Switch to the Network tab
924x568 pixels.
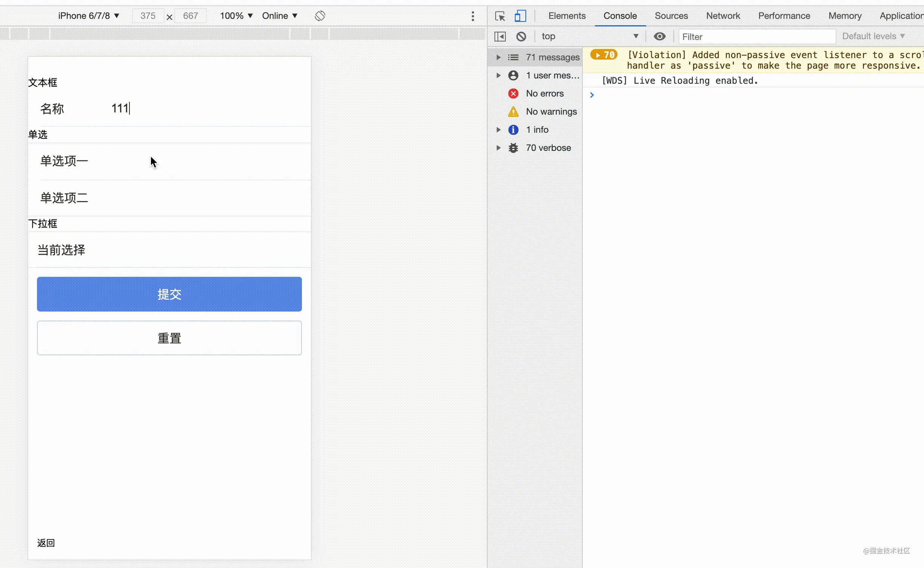click(723, 16)
